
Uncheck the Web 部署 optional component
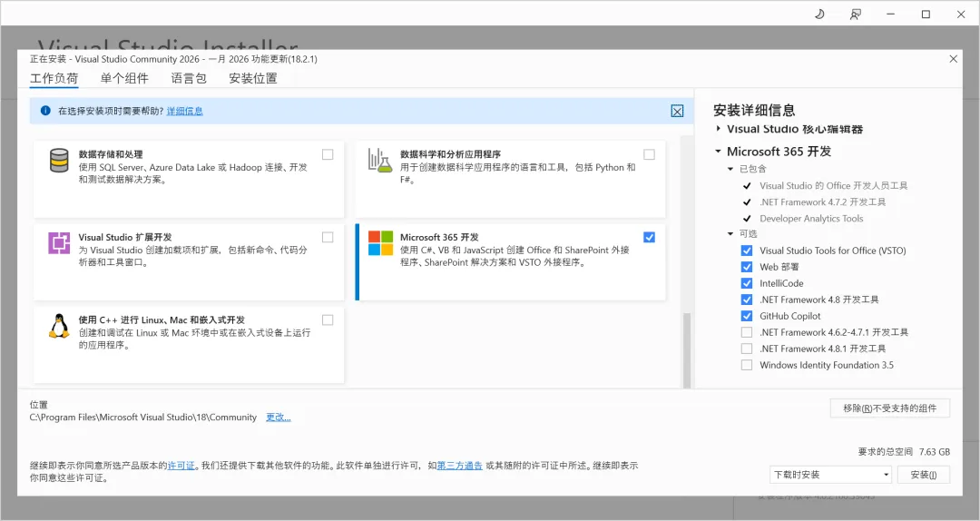[746, 267]
